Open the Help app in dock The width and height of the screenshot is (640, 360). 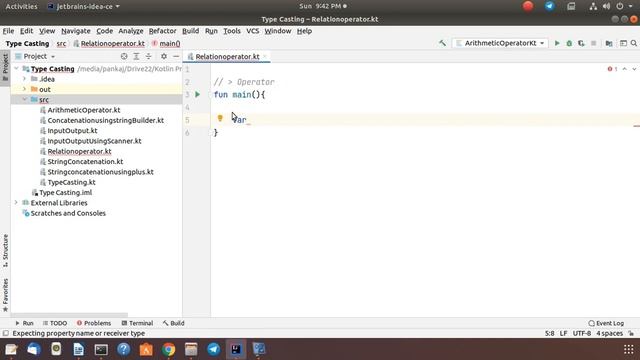point(123,349)
